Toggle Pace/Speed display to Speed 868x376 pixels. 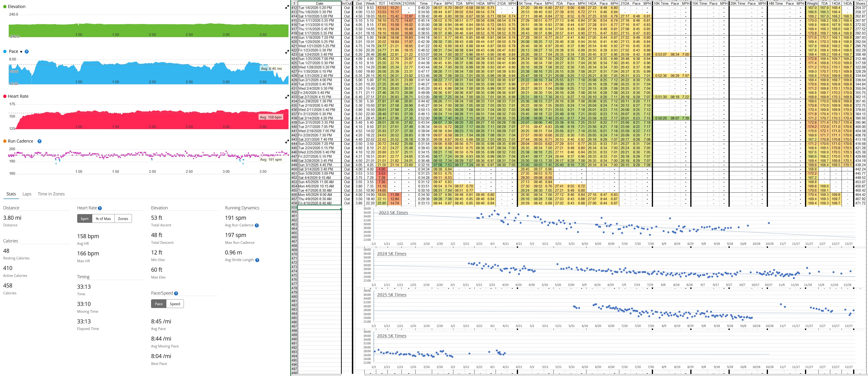pos(175,304)
